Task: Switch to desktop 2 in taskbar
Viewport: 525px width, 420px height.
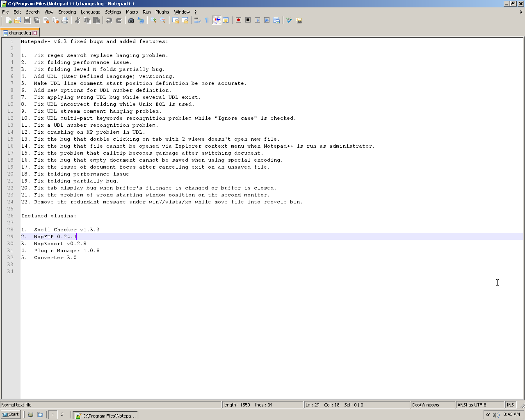Action: 62,415
